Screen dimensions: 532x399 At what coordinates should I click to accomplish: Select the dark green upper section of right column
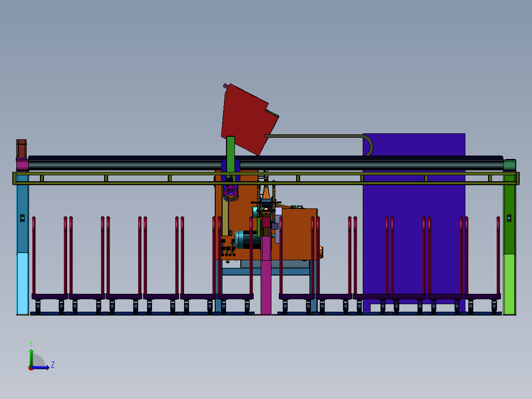click(x=509, y=215)
